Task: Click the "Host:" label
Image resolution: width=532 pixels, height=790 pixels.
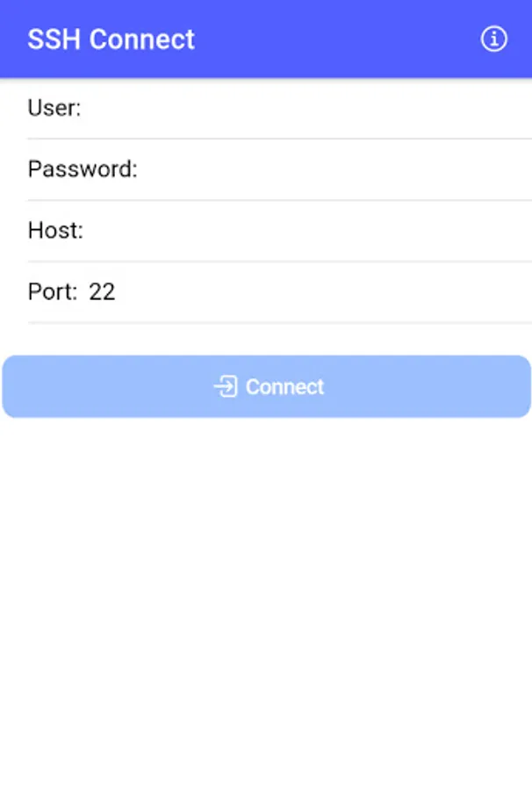Action: 55,230
